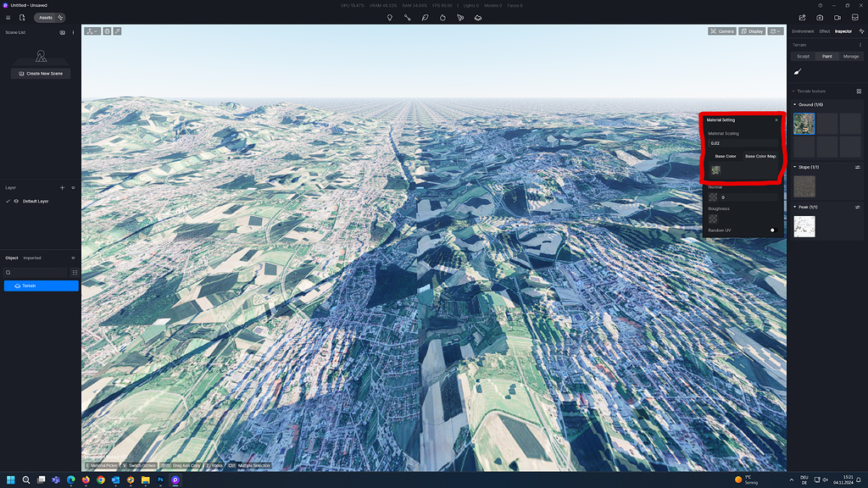This screenshot has width=868, height=488.
Task: Open the water drop tool in the top toolbar
Action: 442,17
